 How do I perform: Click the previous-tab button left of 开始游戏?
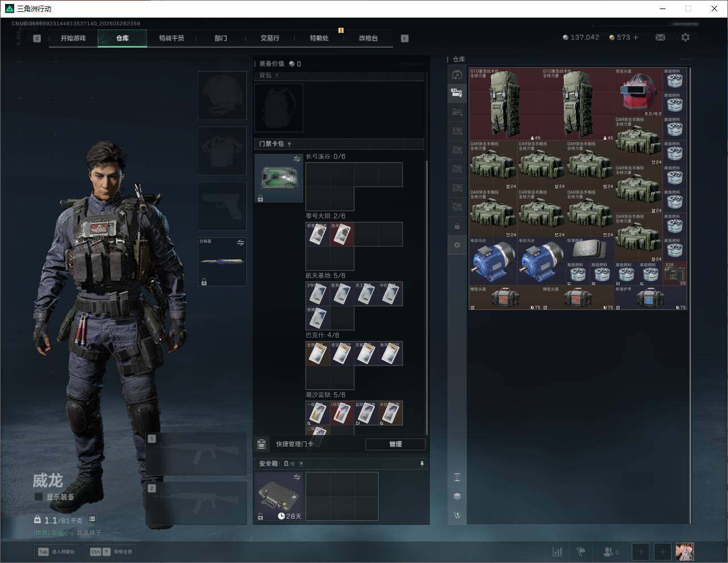[37, 38]
